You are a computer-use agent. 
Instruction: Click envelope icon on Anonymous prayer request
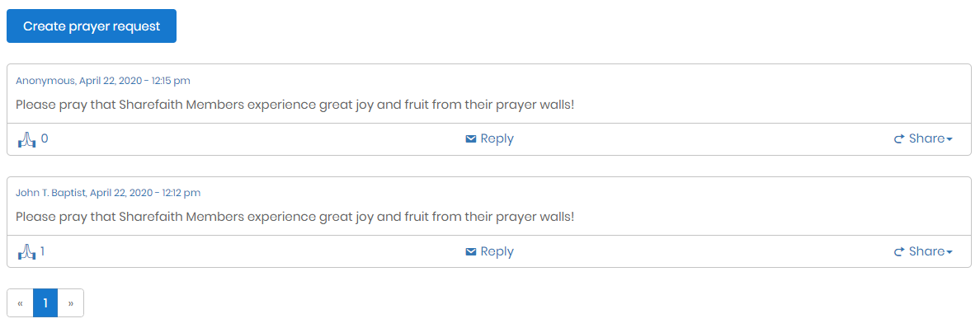471,138
